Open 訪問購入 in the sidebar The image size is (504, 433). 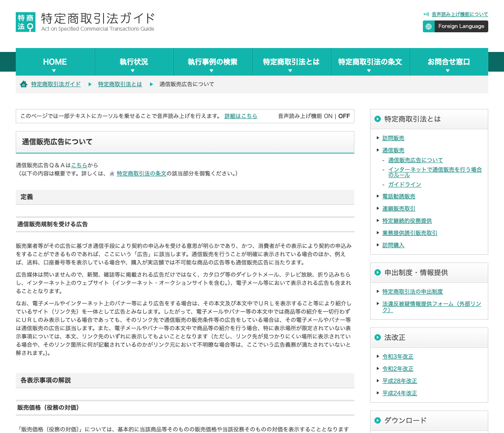[393, 245]
